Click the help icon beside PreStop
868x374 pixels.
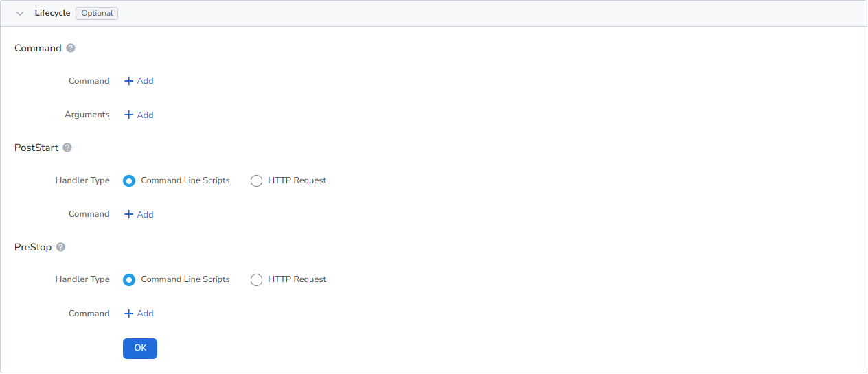tap(60, 247)
